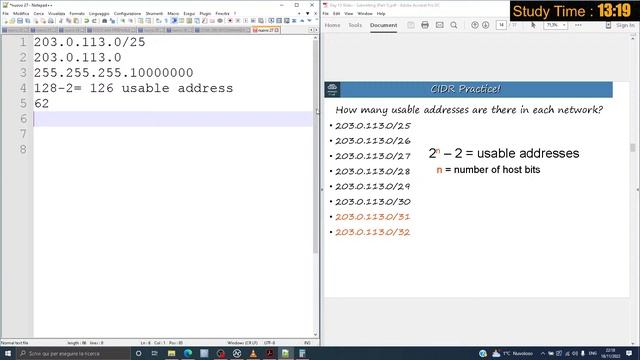Open the Modifica menu in Notepad++
This screenshot has height=360, width=640.
tap(21, 13)
